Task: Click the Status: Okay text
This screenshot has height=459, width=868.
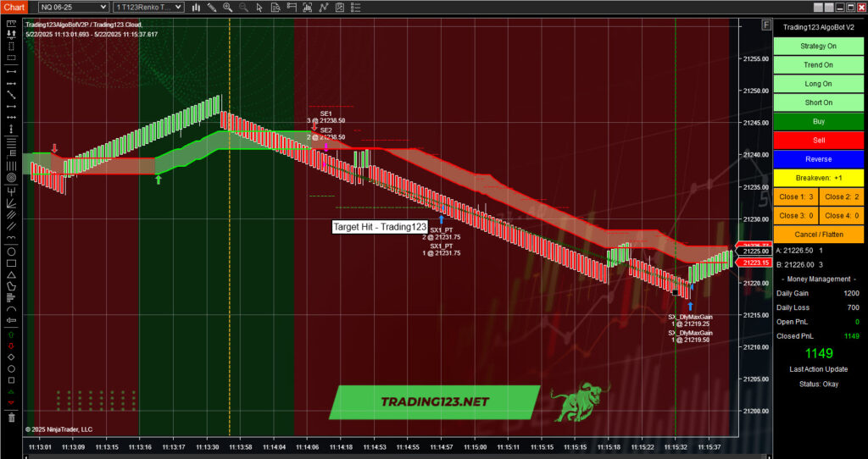Action: click(x=818, y=384)
